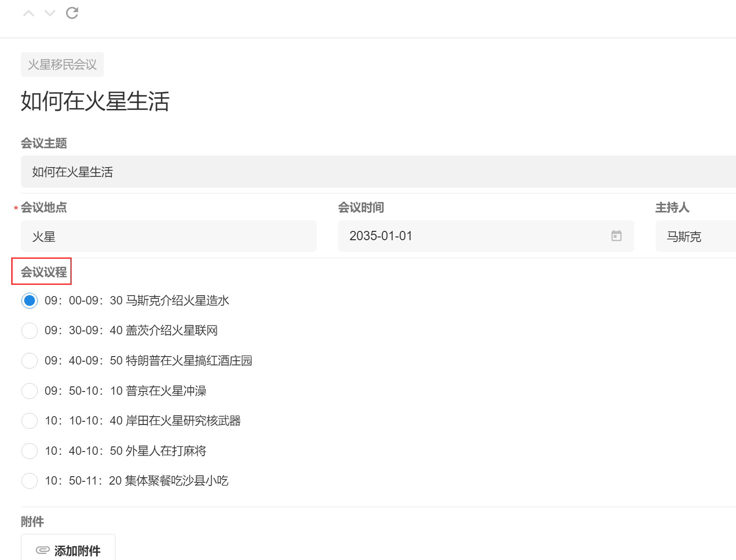Click the 火星移民会议 tag
The height and width of the screenshot is (560, 736).
pos(62,64)
